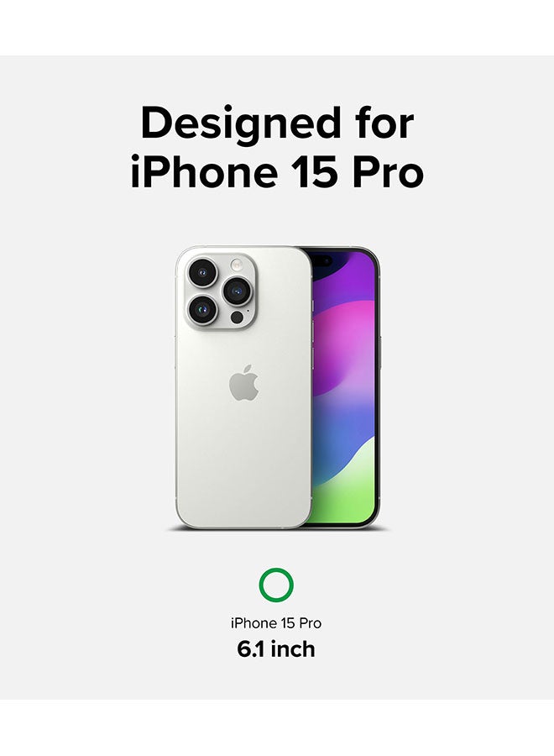Click the bottom-left camera lens
This screenshot has width=554, height=756.
coord(203,309)
